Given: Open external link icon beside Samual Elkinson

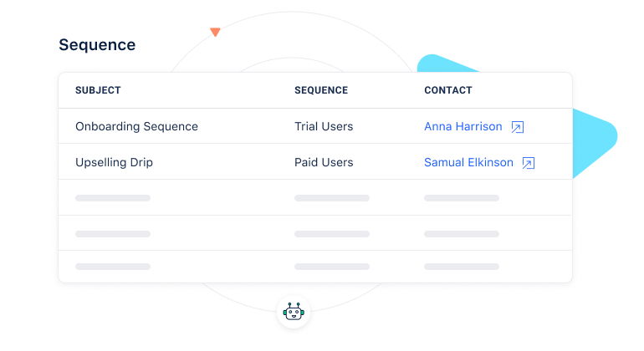Looking at the screenshot, I should click(529, 163).
